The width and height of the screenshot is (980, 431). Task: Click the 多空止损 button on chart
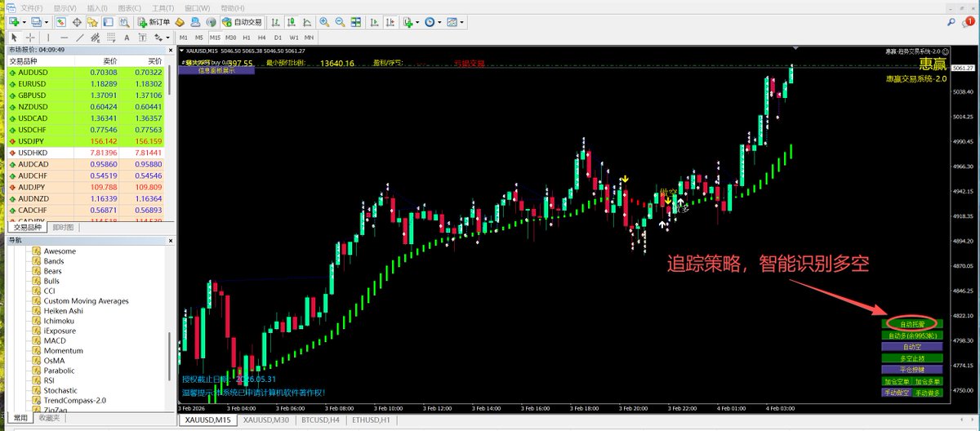click(912, 358)
